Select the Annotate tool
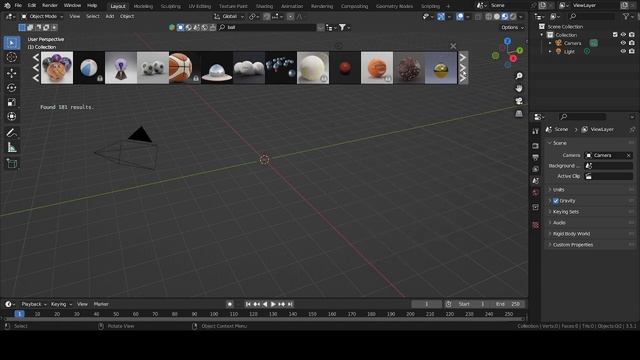 pos(12,133)
